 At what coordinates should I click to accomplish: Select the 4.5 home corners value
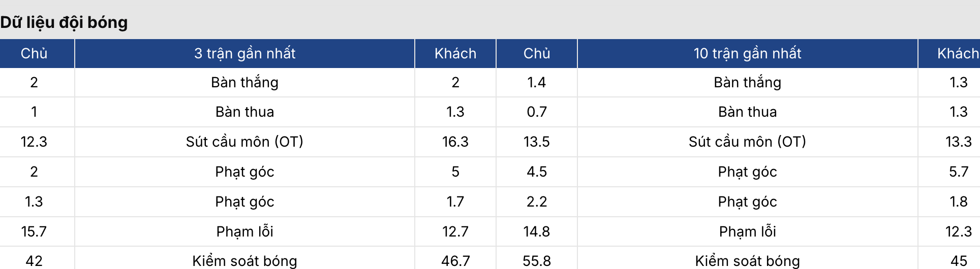coord(536,172)
